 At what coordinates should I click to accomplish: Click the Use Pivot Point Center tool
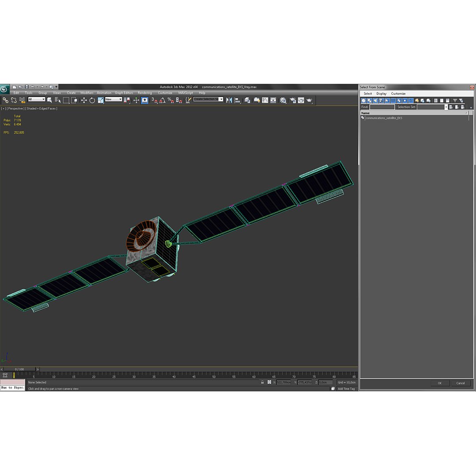point(127,100)
